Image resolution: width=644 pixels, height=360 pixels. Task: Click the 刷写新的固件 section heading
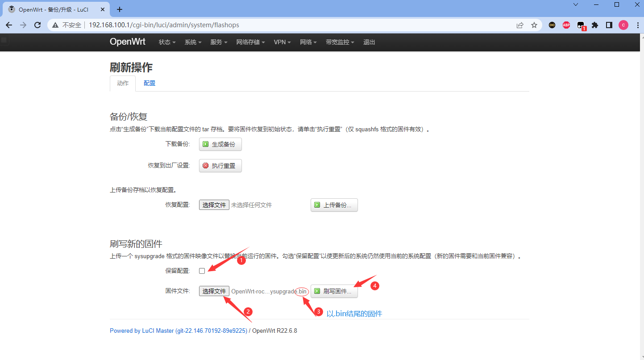[x=136, y=244]
